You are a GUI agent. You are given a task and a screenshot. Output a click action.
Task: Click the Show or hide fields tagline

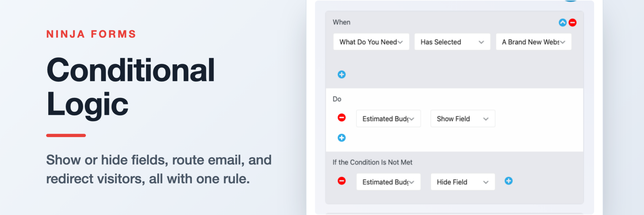[159, 169]
